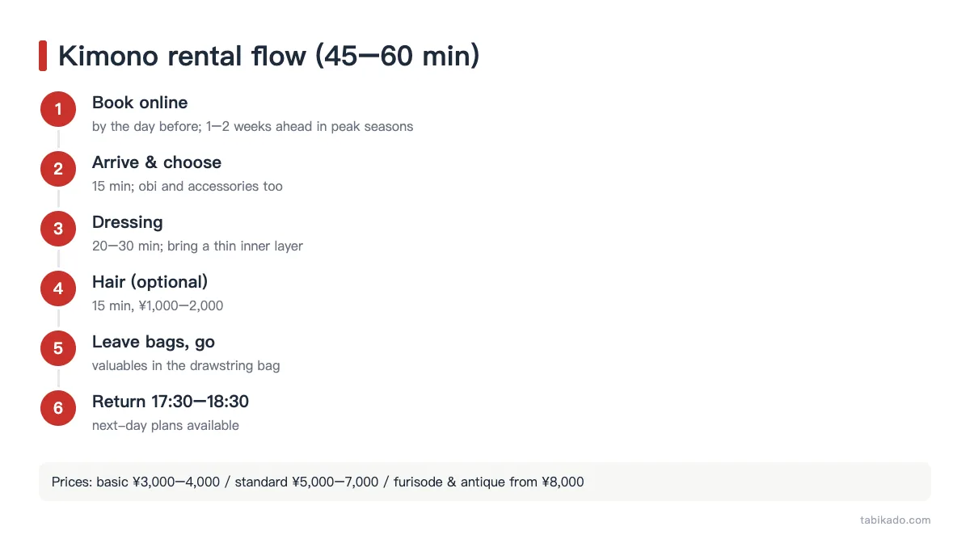Select the Book online heading
The width and height of the screenshot is (970, 560).
(140, 103)
